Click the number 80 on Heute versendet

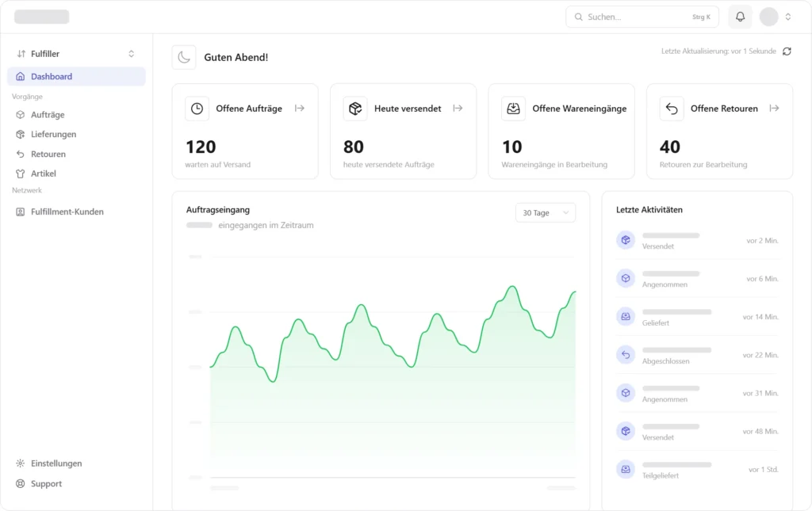[354, 147]
